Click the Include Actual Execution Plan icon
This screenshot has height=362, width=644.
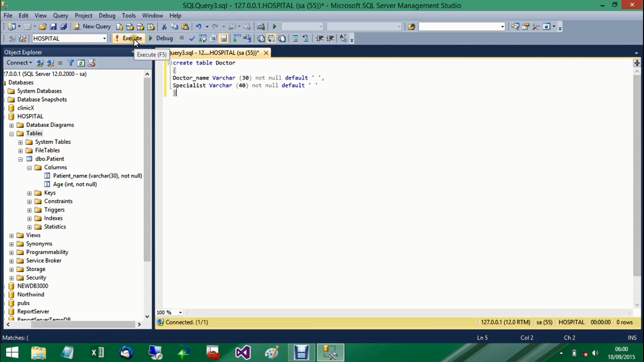coord(236,38)
